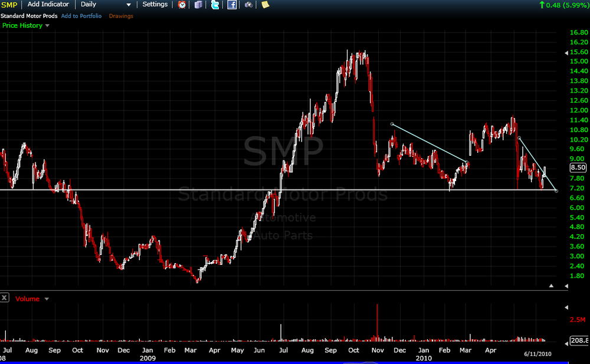Expand the Price History dropdown arrow
The height and width of the screenshot is (364, 590).
point(47,25)
